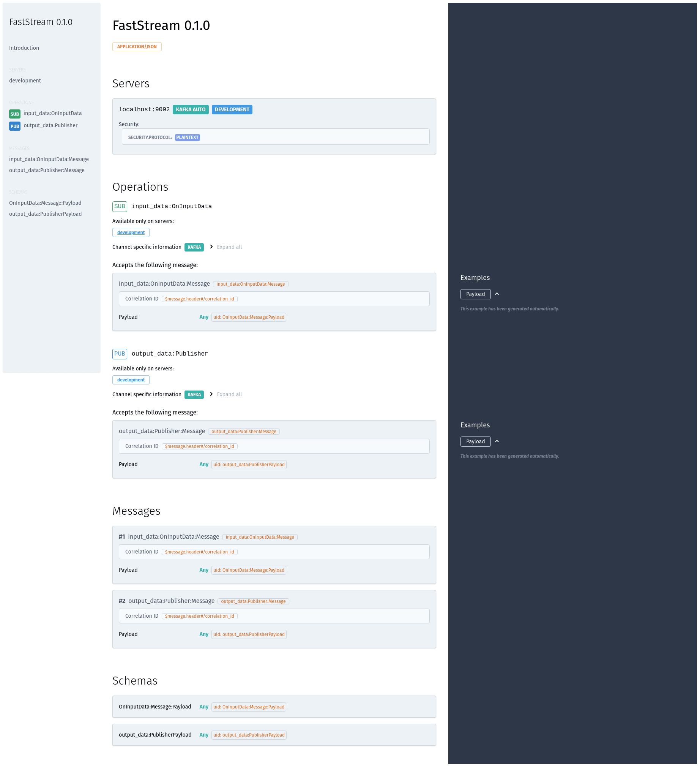Image resolution: width=700 pixels, height=767 pixels.
Task: Click the output_data:Publisher:Message label tag
Action: (x=244, y=432)
